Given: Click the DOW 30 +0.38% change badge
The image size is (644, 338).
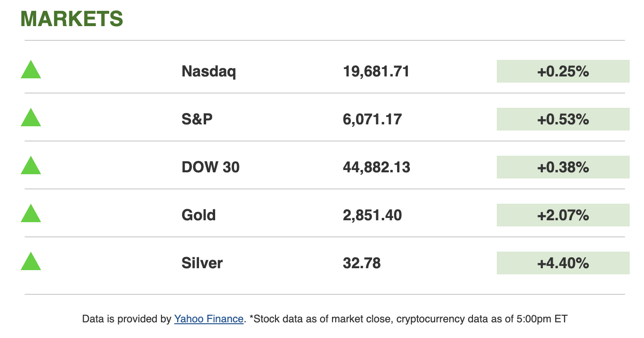Looking at the screenshot, I should pyautogui.click(x=563, y=168).
